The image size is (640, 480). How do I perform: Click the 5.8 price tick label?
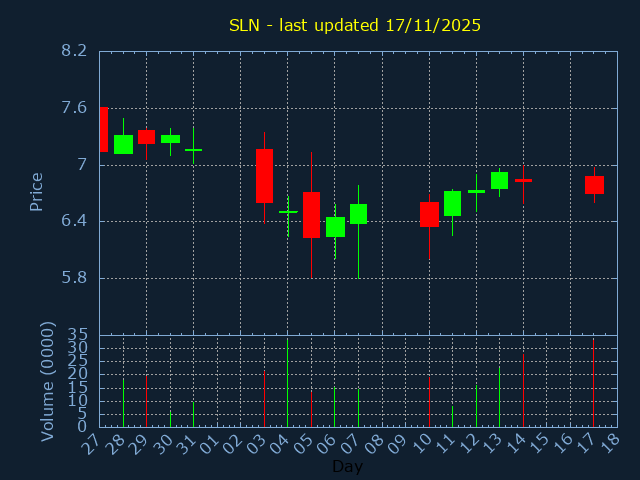pos(73,278)
